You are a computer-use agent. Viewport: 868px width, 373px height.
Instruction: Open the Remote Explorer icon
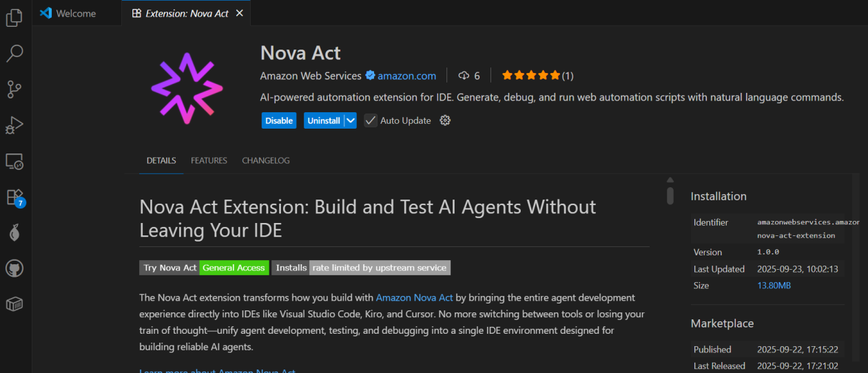14,162
